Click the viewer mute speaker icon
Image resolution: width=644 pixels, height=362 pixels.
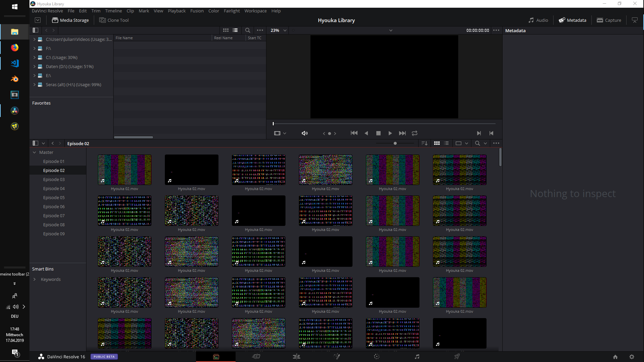point(305,133)
